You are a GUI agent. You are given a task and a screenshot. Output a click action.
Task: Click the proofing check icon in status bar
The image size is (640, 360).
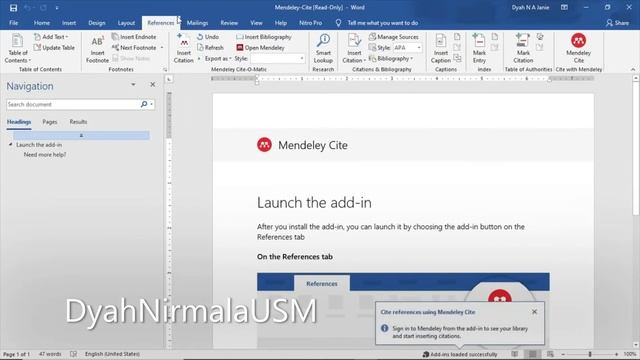[73, 354]
